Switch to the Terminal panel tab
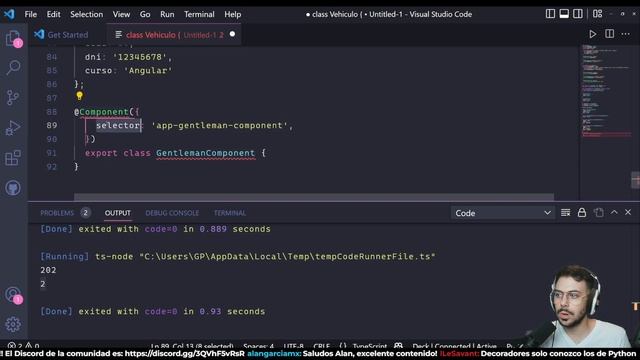 pyautogui.click(x=230, y=213)
